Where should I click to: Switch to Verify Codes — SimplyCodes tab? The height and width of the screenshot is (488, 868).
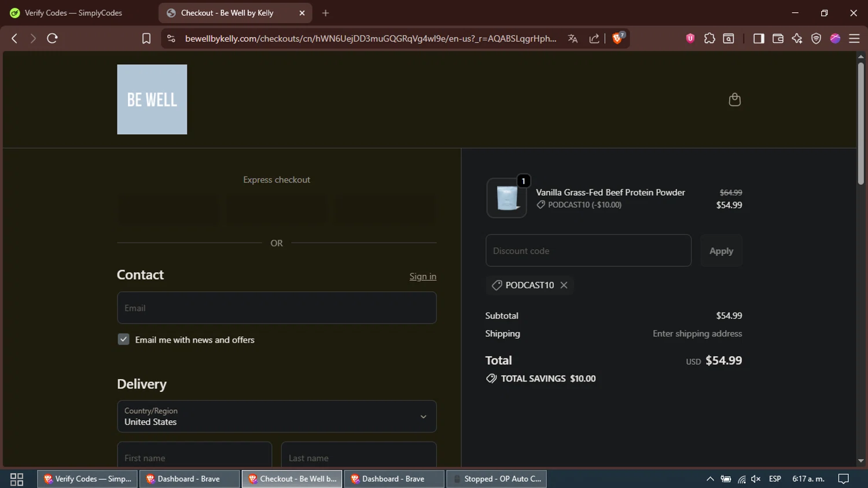[73, 13]
